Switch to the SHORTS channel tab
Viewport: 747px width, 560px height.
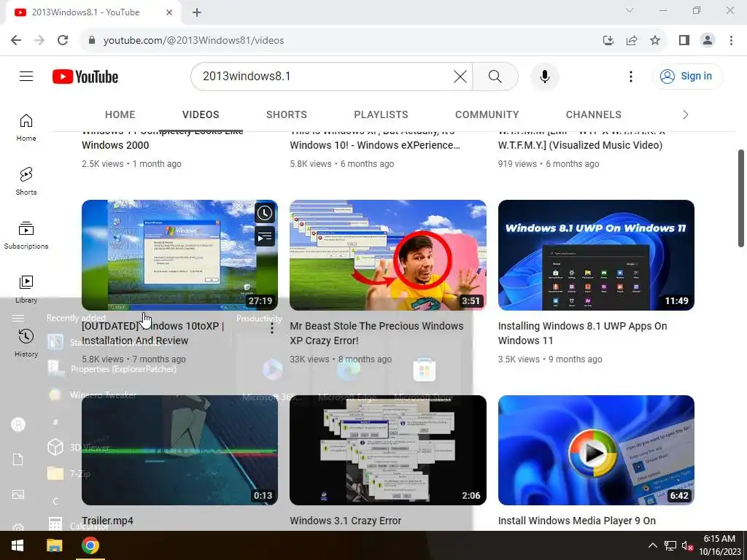[x=286, y=114]
